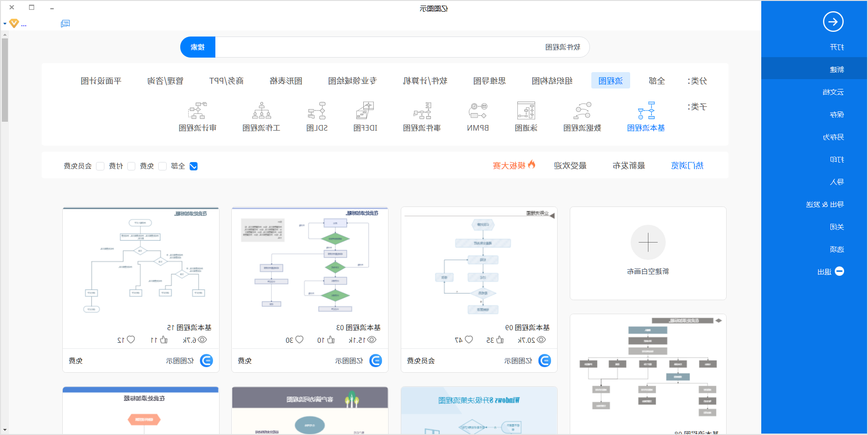Viewport: 868px width, 435px height.
Task: Select the 商务/PPT category
Action: 226,81
